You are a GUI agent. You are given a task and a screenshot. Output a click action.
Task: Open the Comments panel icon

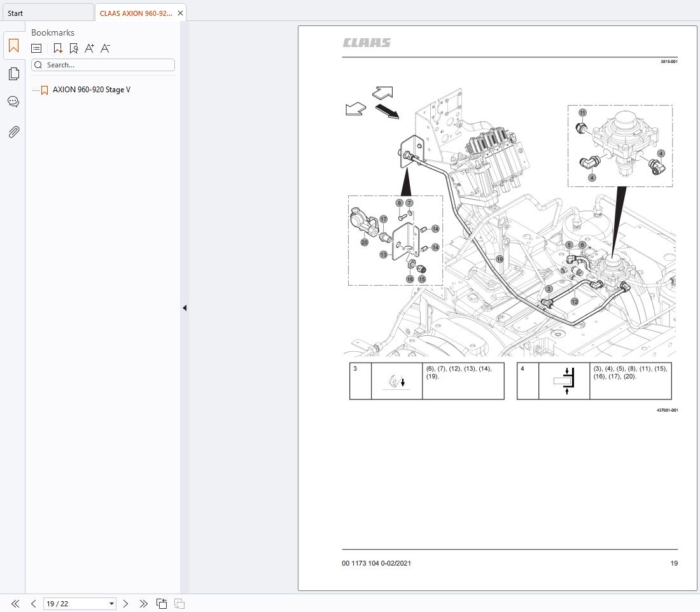pyautogui.click(x=13, y=102)
